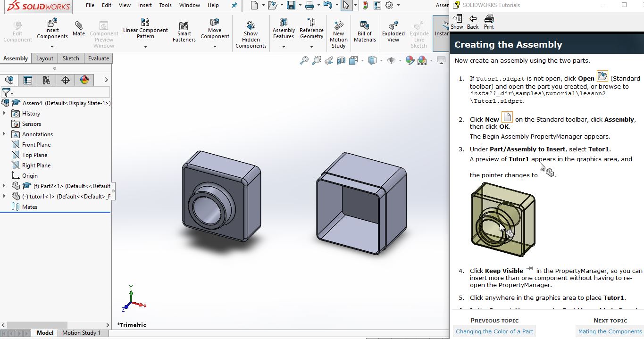Click the Rebuild traffic light icon
This screenshot has width=644, height=339.
click(366, 6)
